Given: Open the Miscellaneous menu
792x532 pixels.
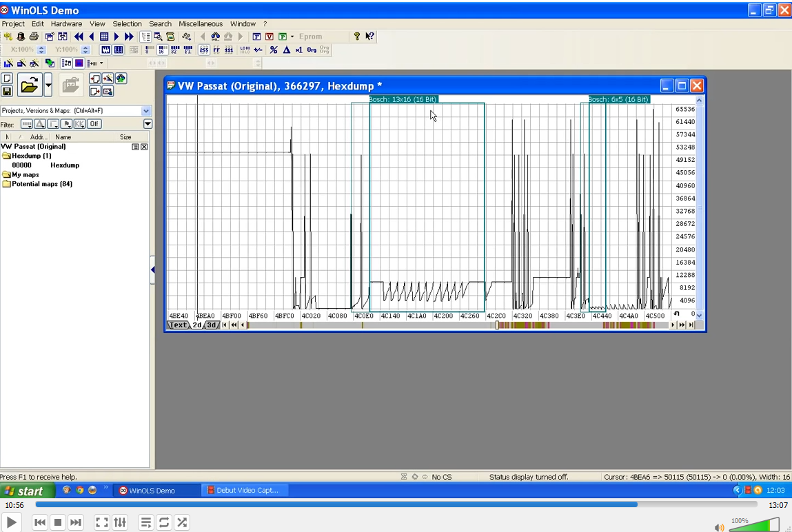Looking at the screenshot, I should (201, 23).
